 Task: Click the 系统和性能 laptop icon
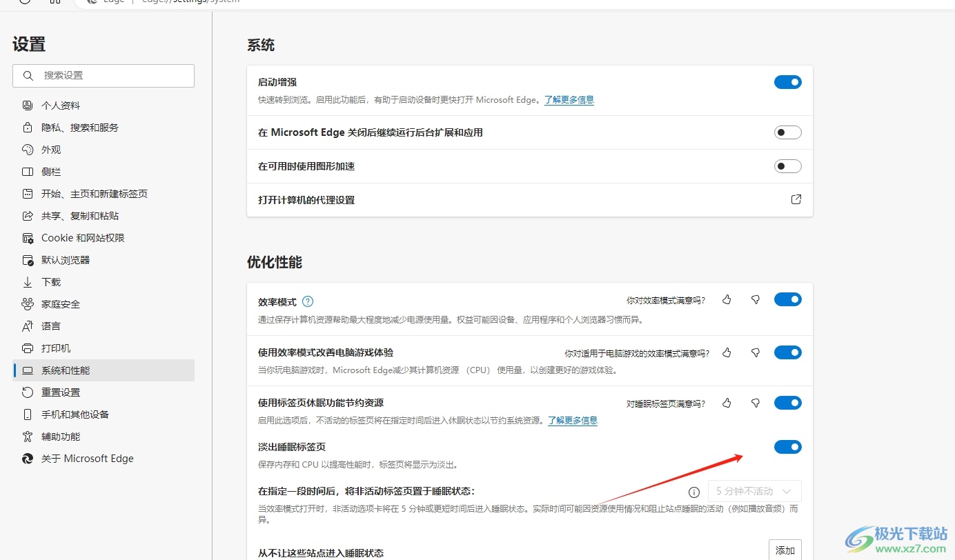click(28, 370)
